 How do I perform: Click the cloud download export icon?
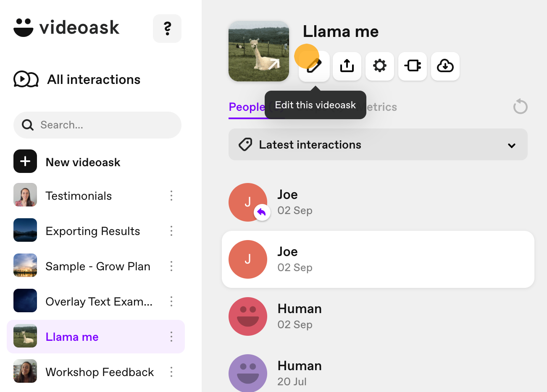(445, 66)
